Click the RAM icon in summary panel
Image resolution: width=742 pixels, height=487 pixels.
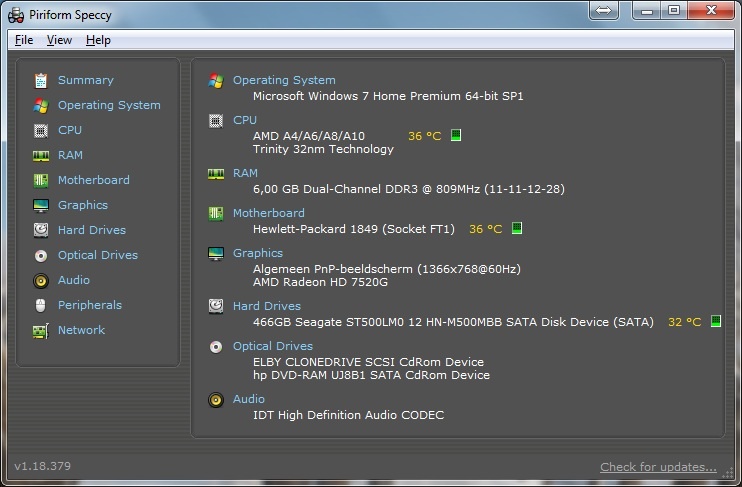[216, 174]
